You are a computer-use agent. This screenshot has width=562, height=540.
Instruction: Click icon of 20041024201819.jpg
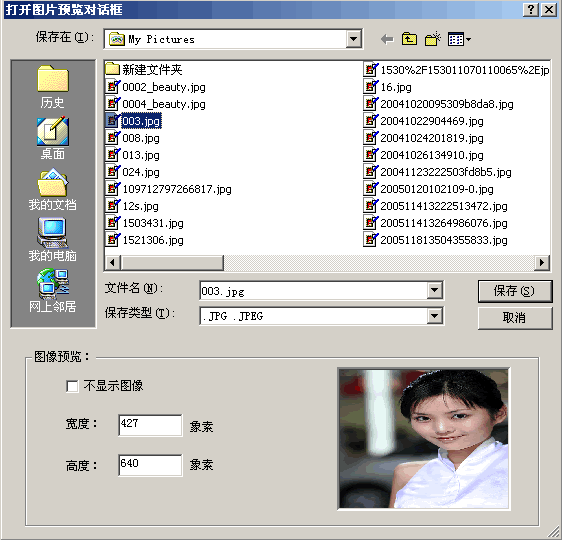click(371, 137)
